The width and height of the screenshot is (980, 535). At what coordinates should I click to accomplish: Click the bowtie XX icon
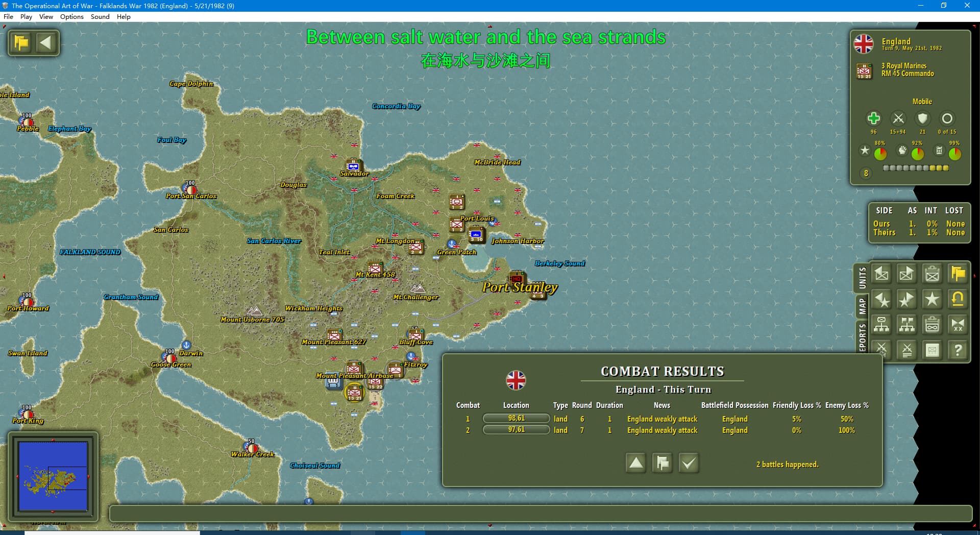tap(958, 325)
